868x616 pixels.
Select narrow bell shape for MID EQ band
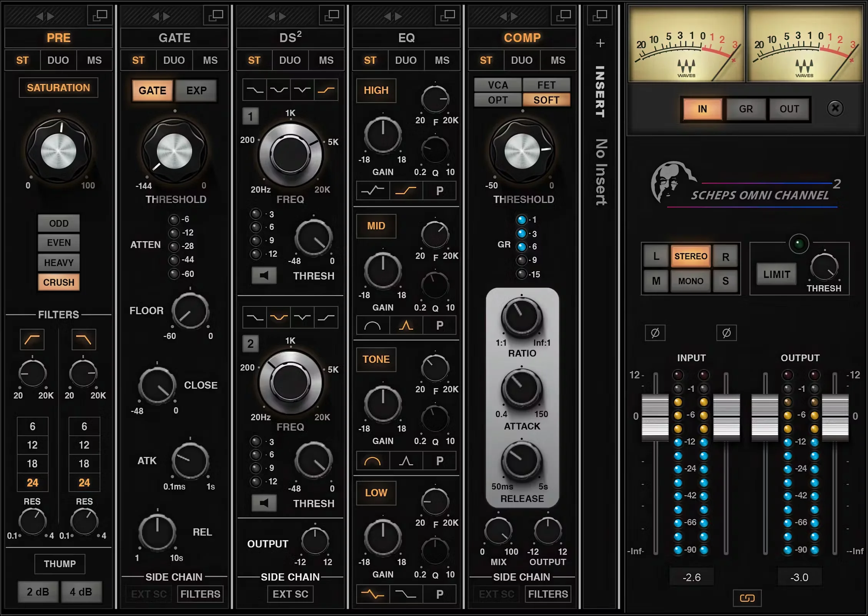coord(406,326)
